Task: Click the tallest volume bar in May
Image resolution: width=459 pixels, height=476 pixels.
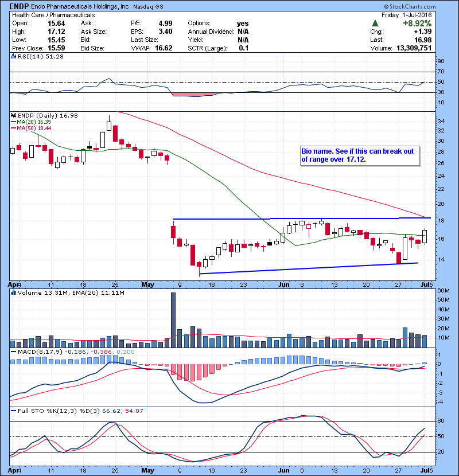Action: (173, 320)
